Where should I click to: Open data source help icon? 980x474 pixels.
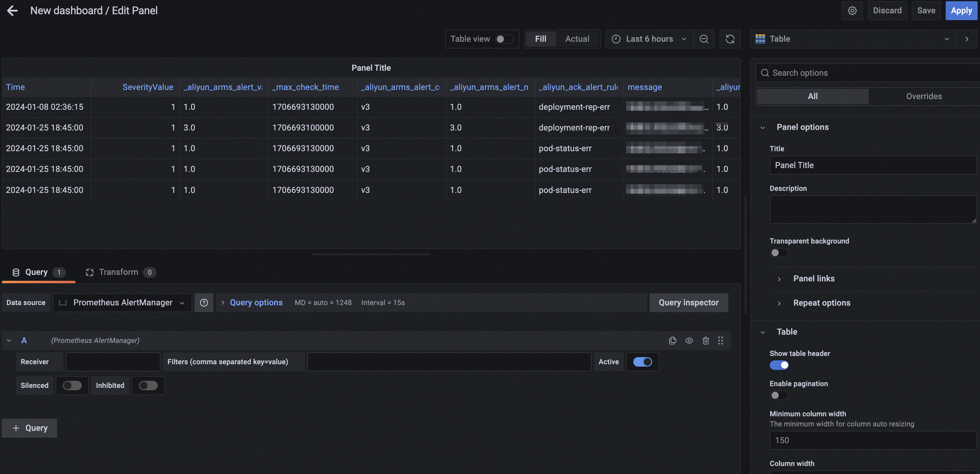click(204, 303)
